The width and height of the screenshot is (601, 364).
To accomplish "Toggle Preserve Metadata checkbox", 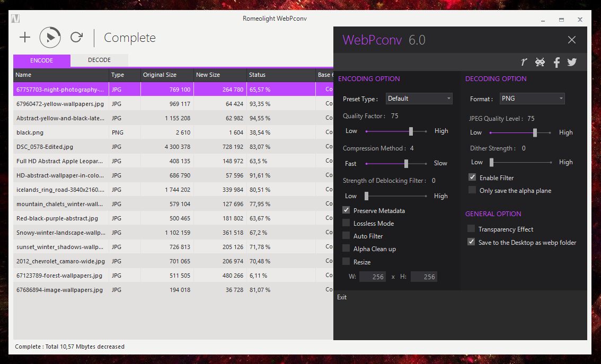I will pos(346,210).
